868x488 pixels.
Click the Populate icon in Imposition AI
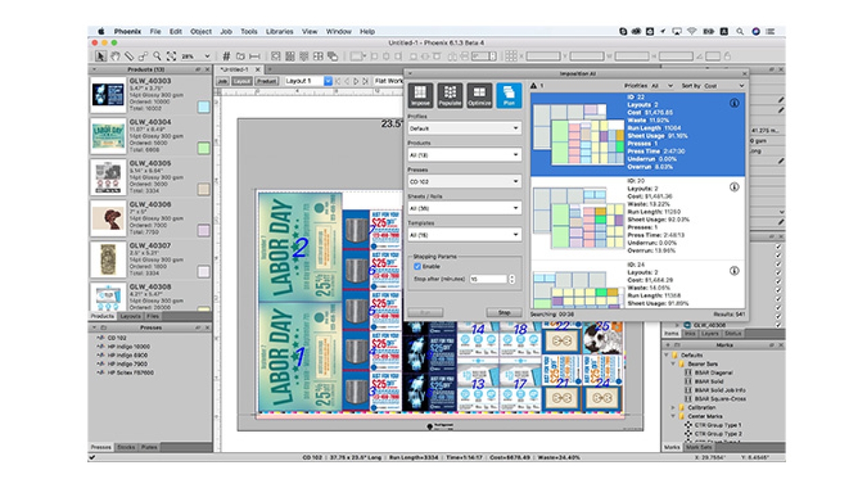pos(450,95)
